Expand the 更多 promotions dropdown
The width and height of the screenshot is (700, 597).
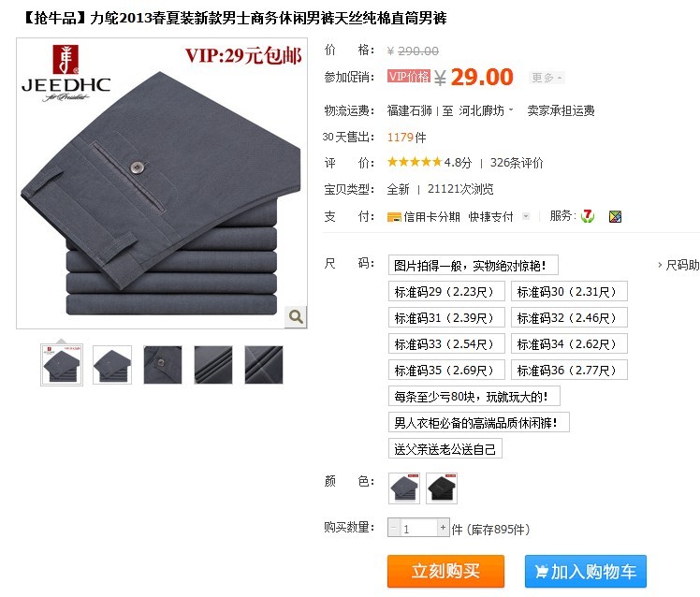coord(547,78)
